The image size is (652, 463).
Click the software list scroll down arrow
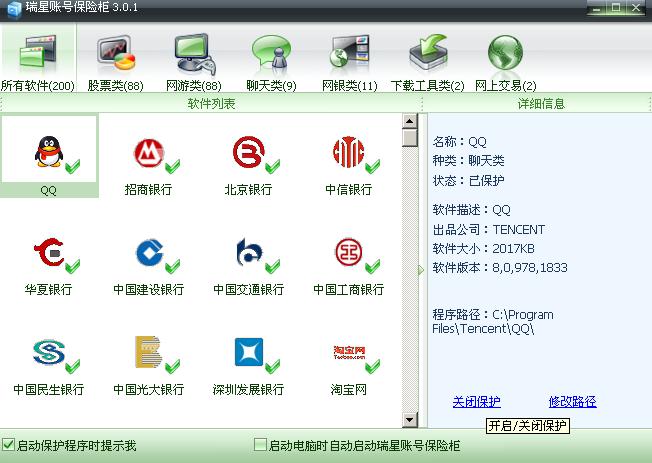(410, 420)
